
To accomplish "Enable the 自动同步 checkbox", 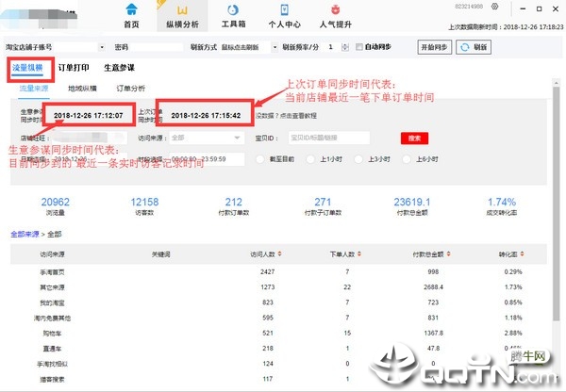I will click(x=359, y=47).
